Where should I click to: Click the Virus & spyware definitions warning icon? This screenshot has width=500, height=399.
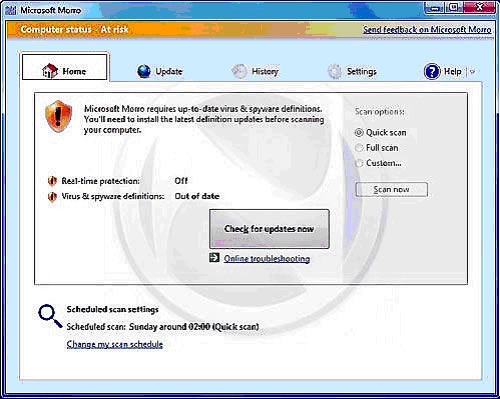[x=52, y=196]
